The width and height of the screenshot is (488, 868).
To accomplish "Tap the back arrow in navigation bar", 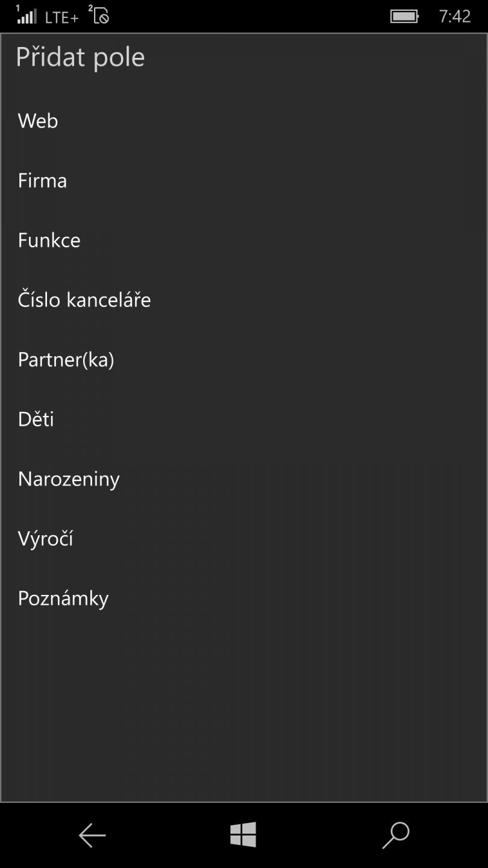I will click(91, 835).
